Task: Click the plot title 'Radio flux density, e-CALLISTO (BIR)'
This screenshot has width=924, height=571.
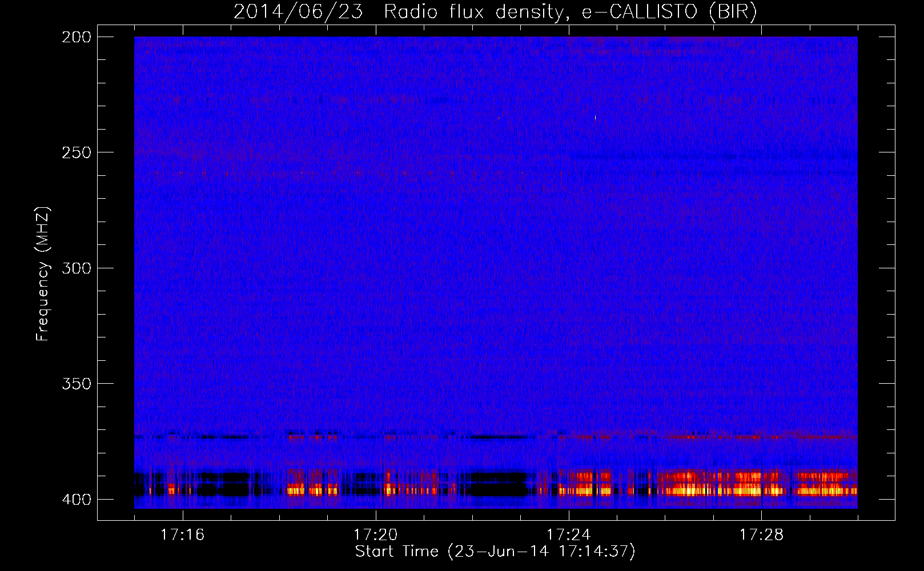Action: [571, 12]
